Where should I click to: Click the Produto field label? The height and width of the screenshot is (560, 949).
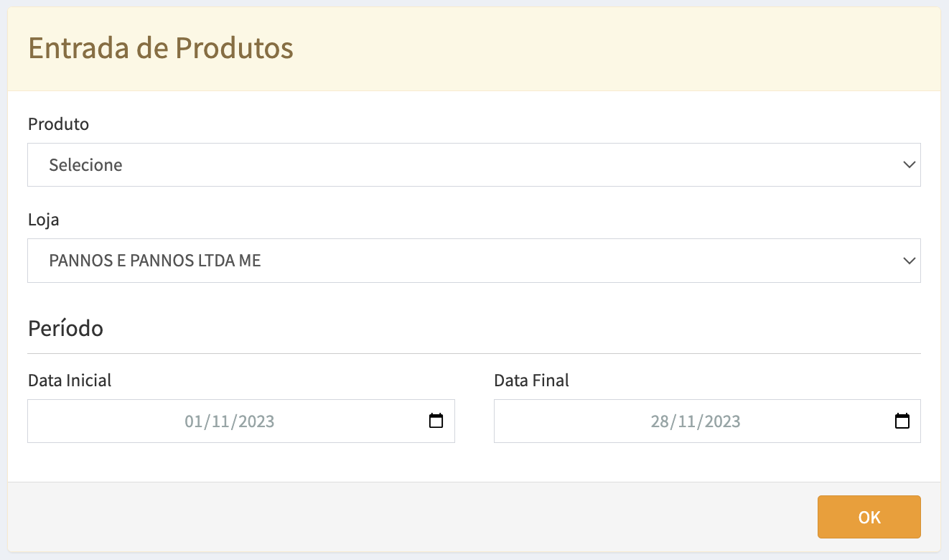[58, 124]
